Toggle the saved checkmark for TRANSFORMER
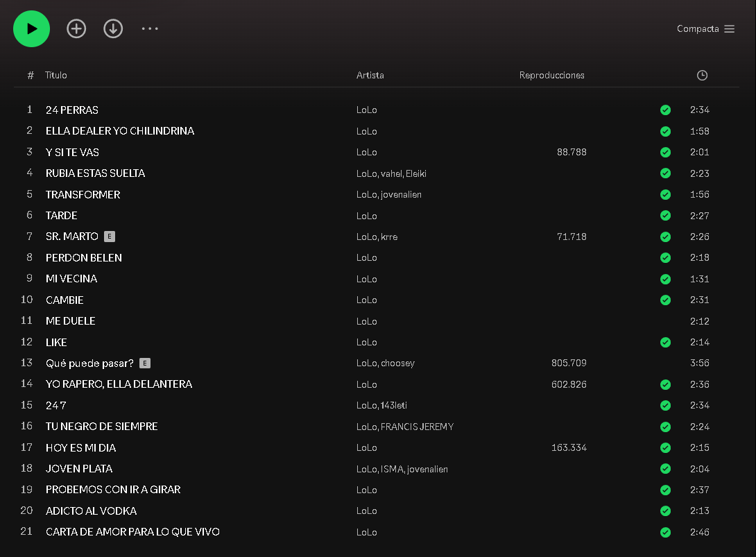 pos(665,194)
